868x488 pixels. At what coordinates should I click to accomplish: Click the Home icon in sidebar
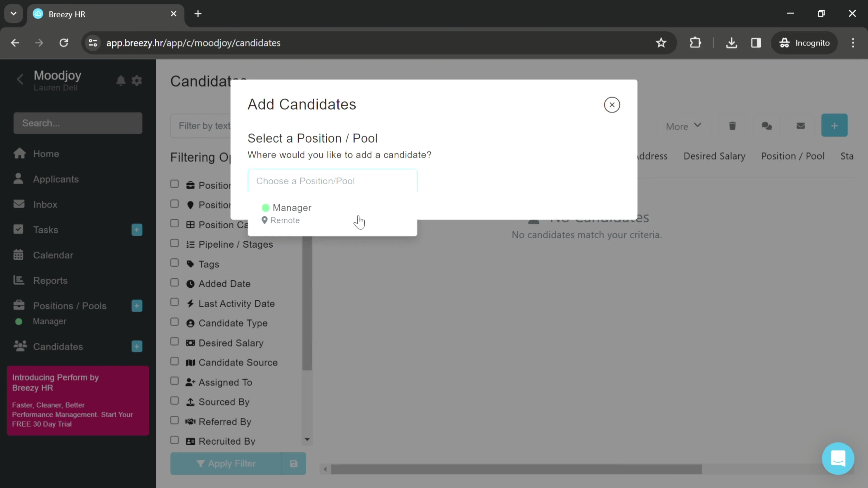click(20, 154)
